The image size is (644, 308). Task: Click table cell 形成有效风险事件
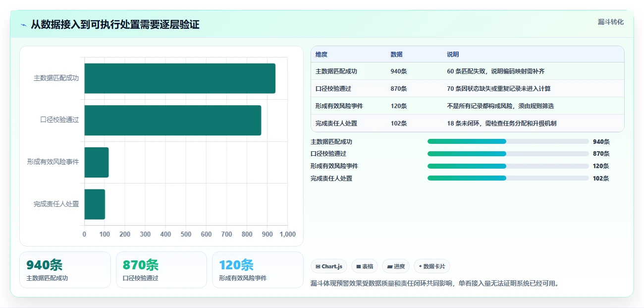pyautogui.click(x=339, y=106)
